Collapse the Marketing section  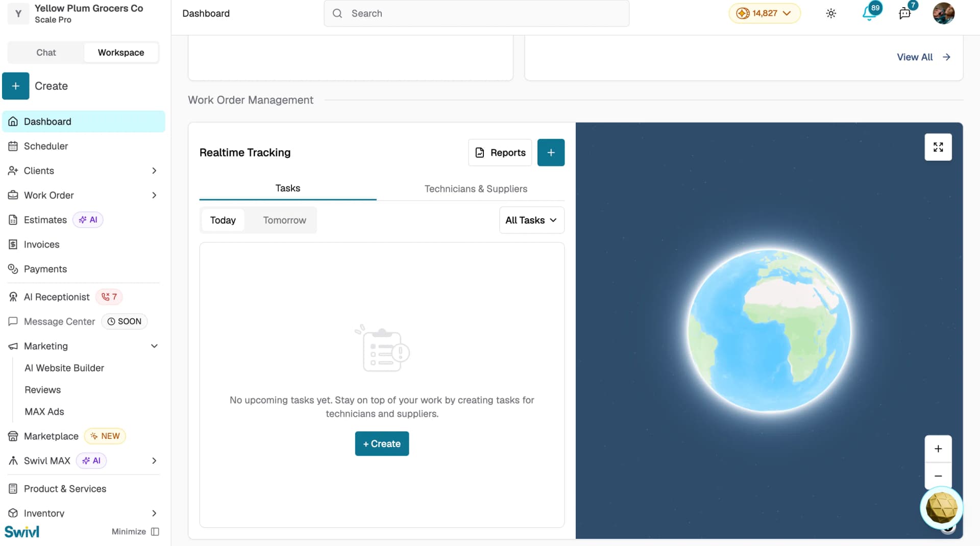pos(154,346)
